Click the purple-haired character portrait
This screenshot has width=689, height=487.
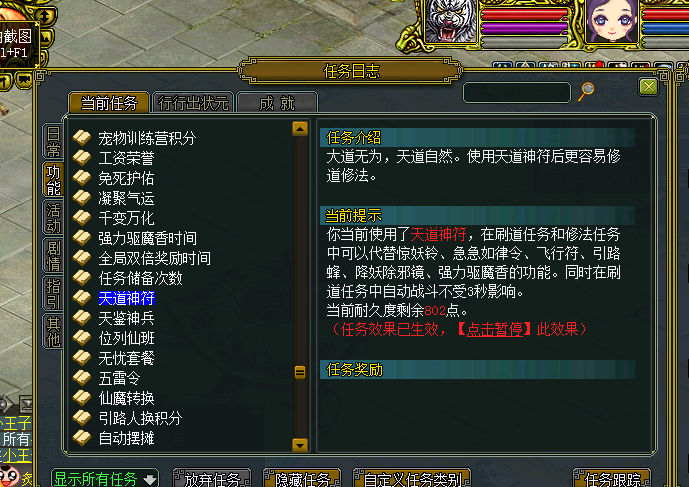coord(612,21)
